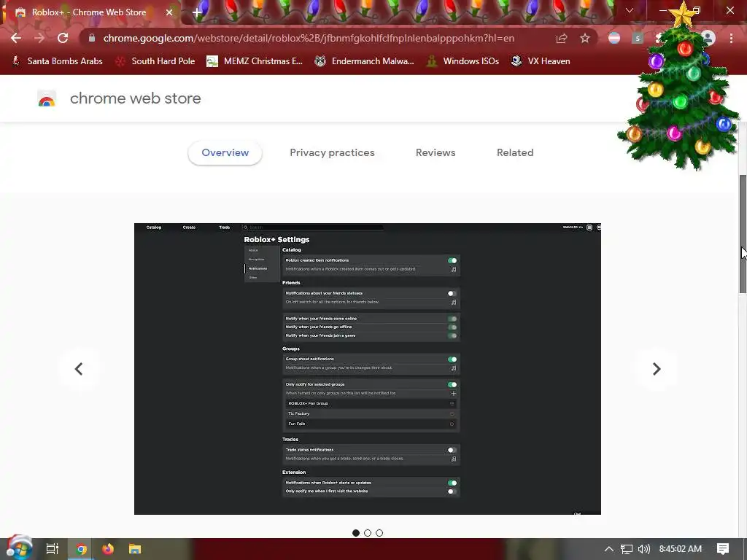Open the gray S extension icon
Viewport: 747px width, 560px height.
638,38
